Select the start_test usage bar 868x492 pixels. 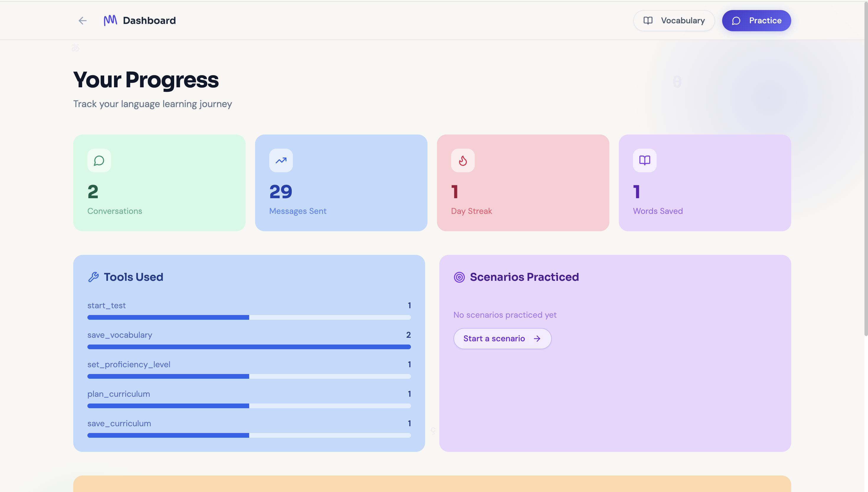[249, 317]
